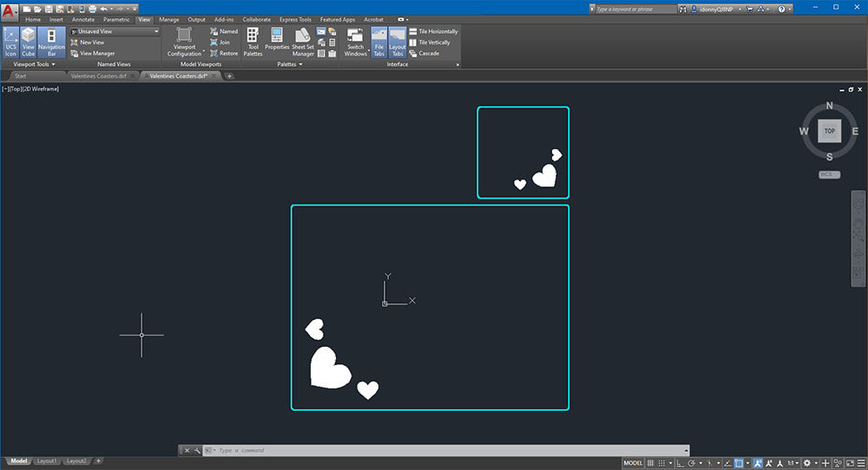Click the TOP face of the ViewCube

coord(829,131)
